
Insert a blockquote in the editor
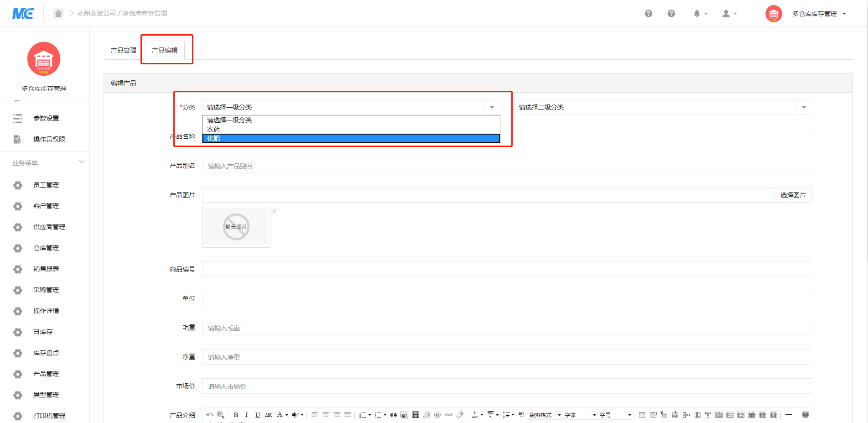(x=394, y=415)
